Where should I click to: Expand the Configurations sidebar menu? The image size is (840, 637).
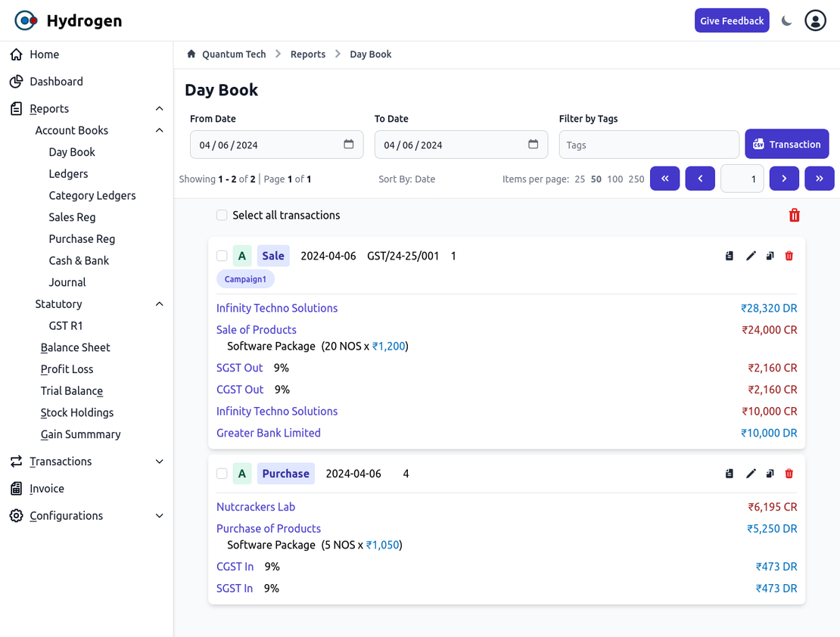pyautogui.click(x=159, y=516)
